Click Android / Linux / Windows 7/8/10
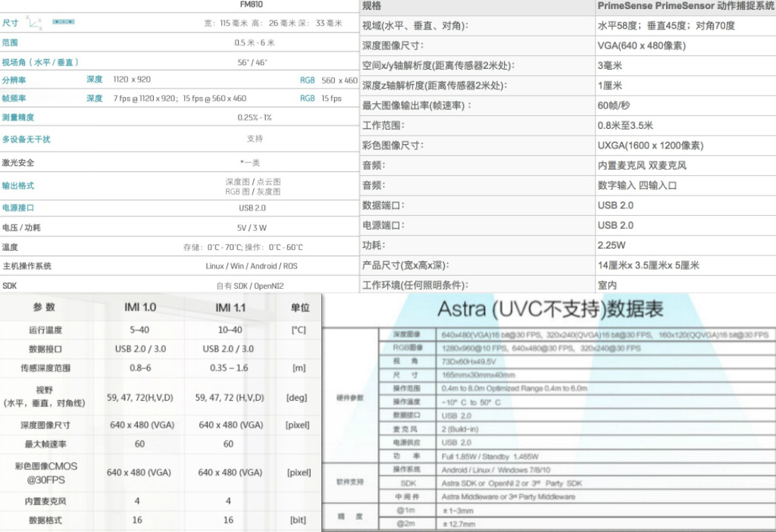 496,470
